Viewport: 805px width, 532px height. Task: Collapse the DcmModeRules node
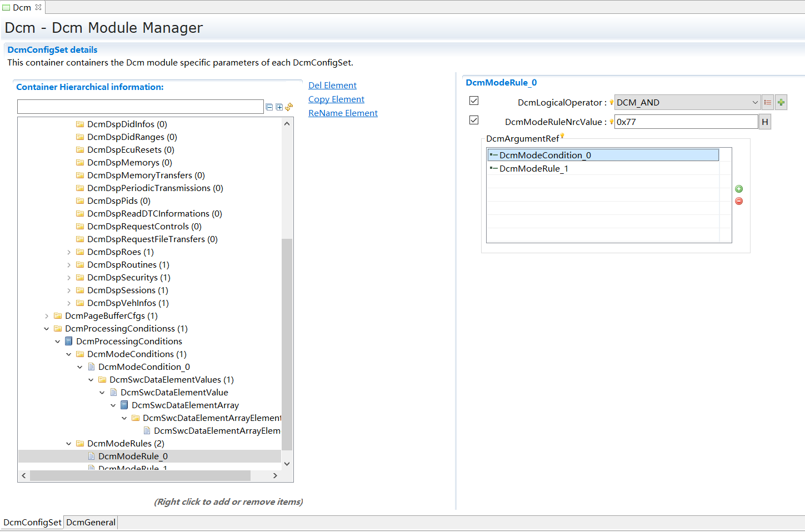click(69, 444)
